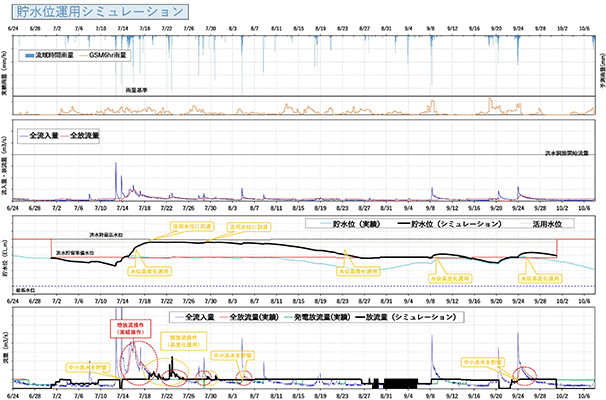Click the 貯水位運用シミュレーション title
The height and width of the screenshot is (400, 606).
100,12
